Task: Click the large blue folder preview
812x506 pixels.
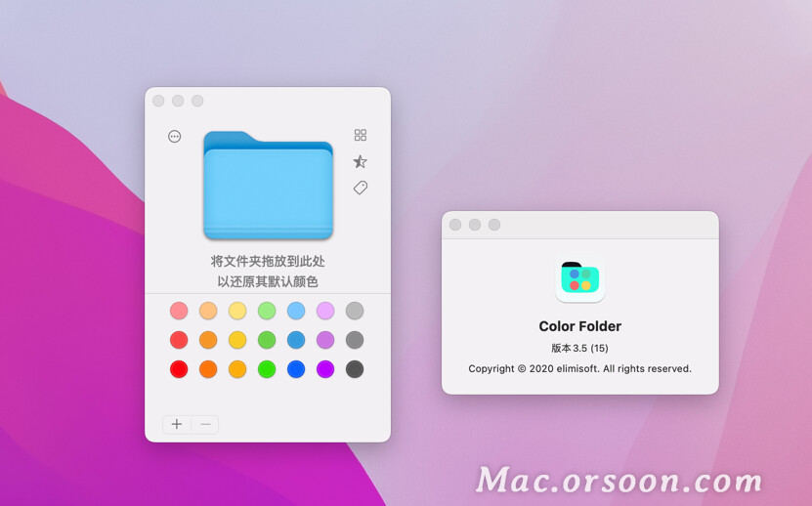Action: (269, 186)
